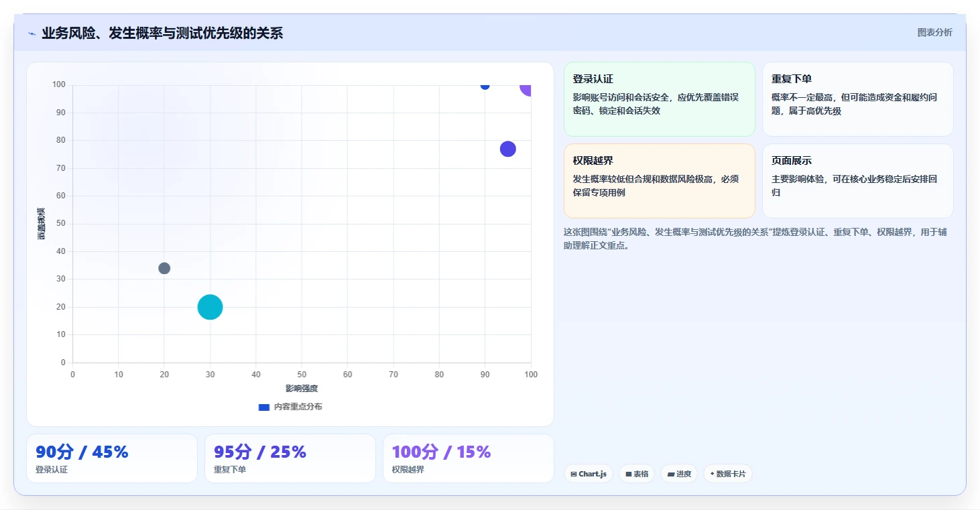Select the Chart.js tag chip
This screenshot has height=510, width=980.
click(589, 474)
